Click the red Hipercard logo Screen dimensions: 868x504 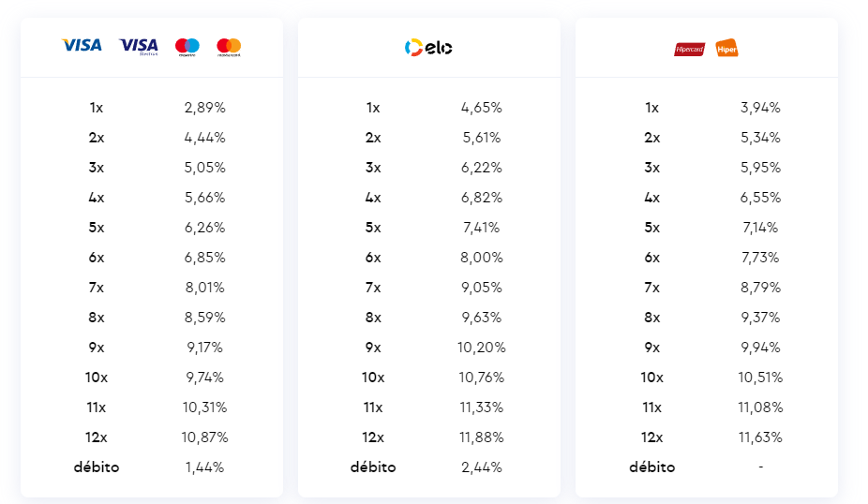689,49
